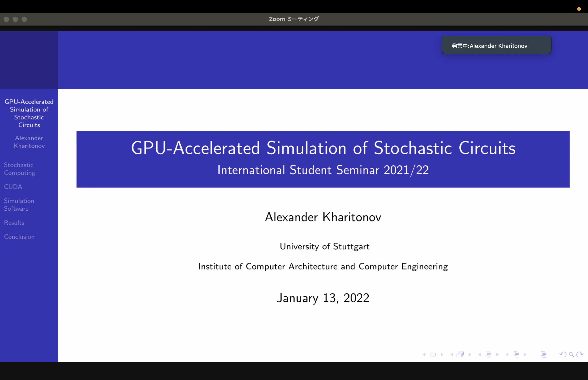Jump to previous section arrow
This screenshot has height=380, width=588.
[x=507, y=355]
